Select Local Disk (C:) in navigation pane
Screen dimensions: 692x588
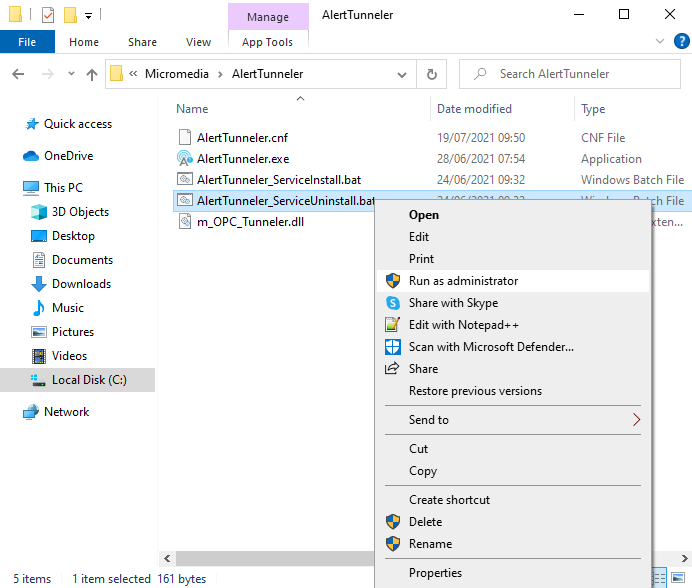89,380
